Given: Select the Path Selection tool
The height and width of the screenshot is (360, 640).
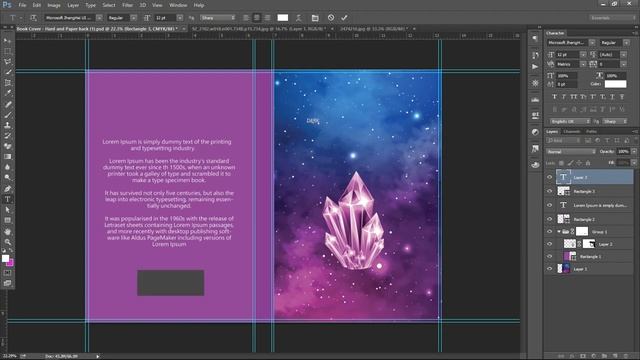Looking at the screenshot, I should tap(7, 210).
